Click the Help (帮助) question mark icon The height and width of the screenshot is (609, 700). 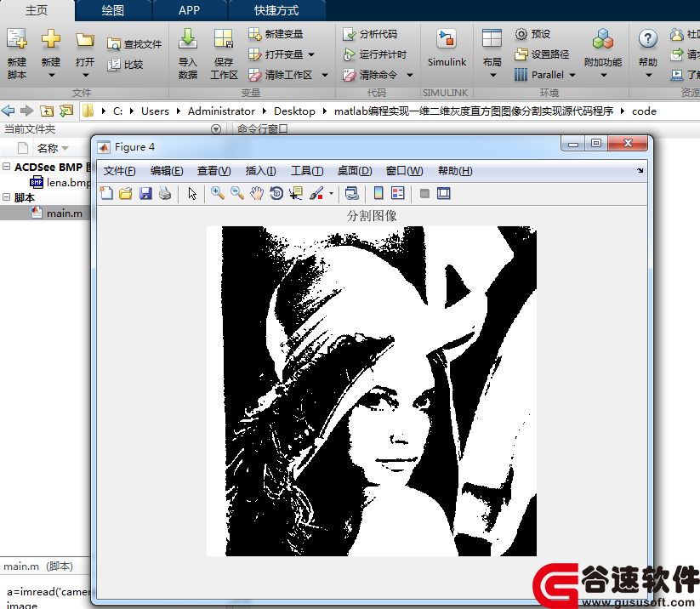pyautogui.click(x=648, y=39)
